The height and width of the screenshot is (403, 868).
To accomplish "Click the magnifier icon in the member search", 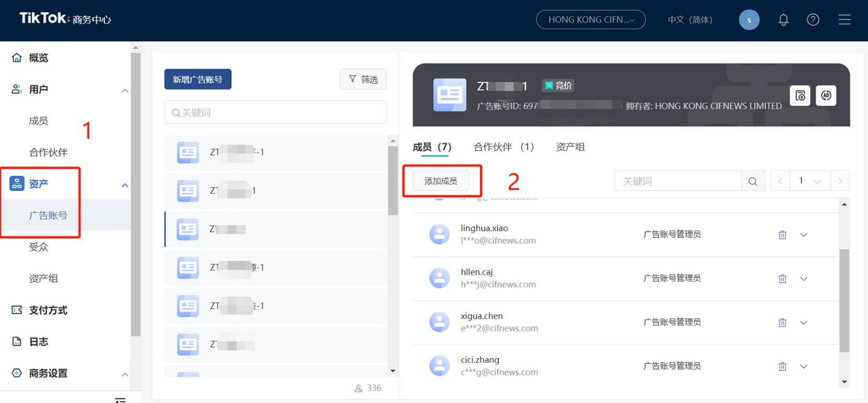I will [753, 181].
